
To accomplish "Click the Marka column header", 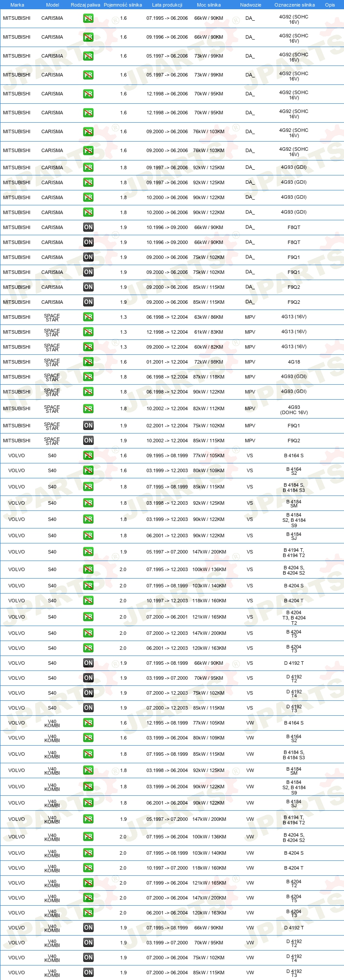I will click(x=17, y=5).
